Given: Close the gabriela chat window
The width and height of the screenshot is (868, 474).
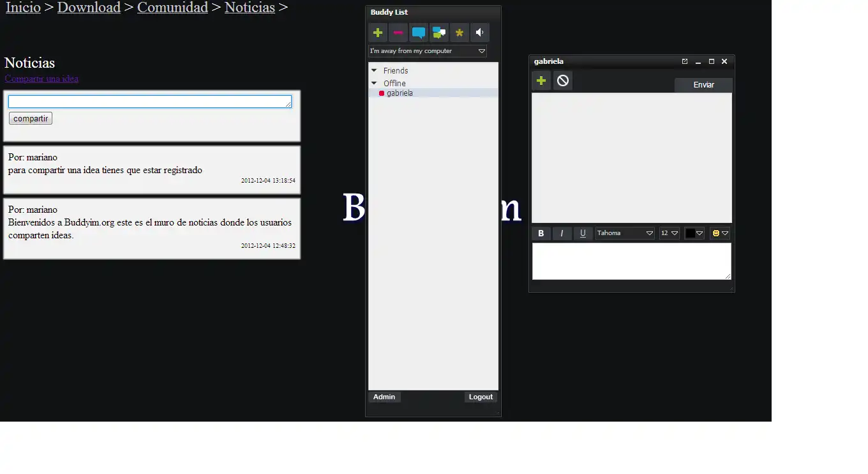Looking at the screenshot, I should click(x=724, y=62).
